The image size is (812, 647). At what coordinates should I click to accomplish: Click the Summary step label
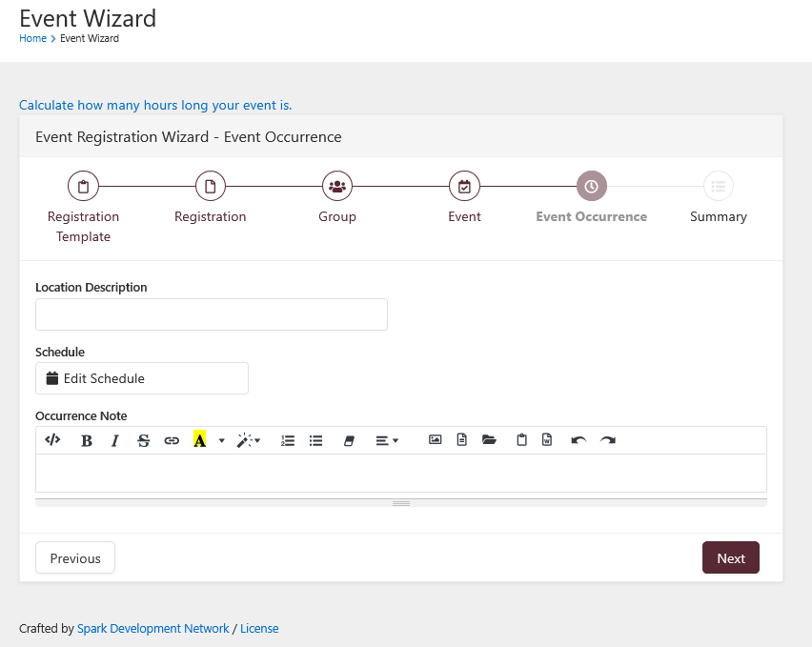tap(719, 216)
